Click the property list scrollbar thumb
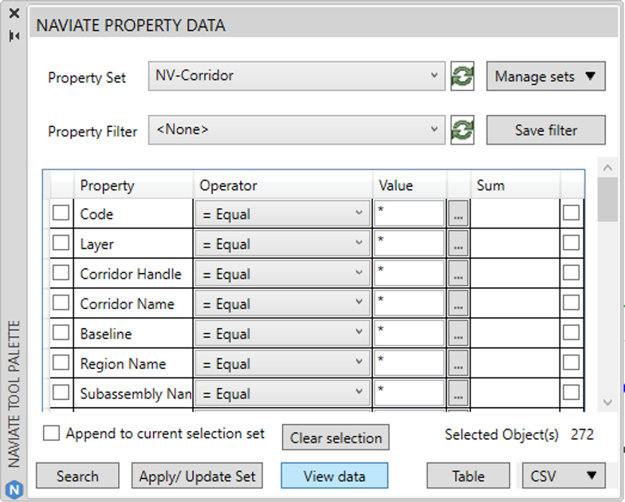 pos(607,199)
